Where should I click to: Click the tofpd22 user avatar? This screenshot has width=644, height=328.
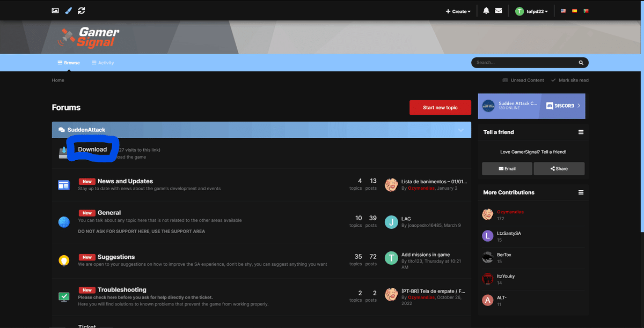coord(519,11)
